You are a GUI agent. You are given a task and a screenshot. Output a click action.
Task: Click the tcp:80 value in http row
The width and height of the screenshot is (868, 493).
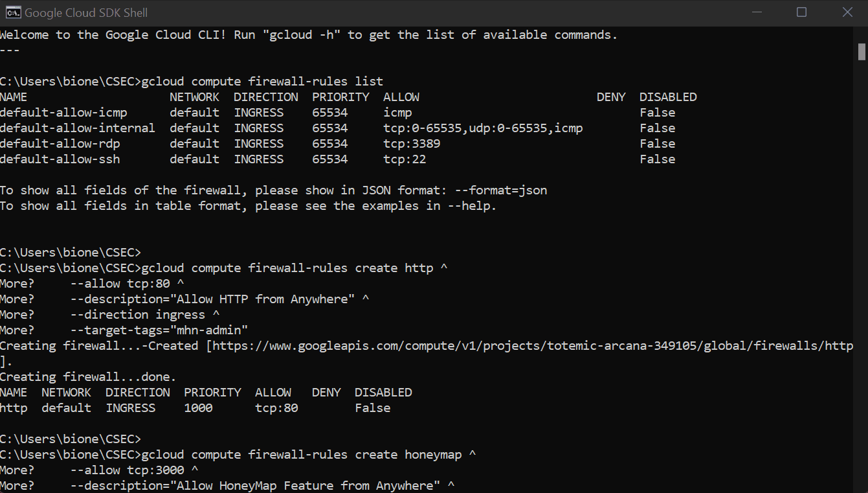[x=276, y=408]
